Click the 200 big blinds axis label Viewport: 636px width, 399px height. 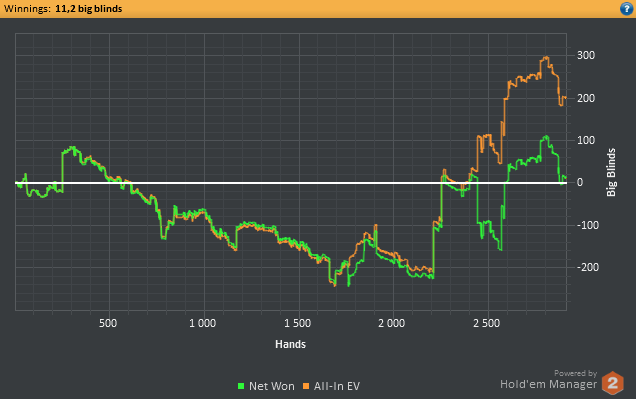click(x=586, y=98)
